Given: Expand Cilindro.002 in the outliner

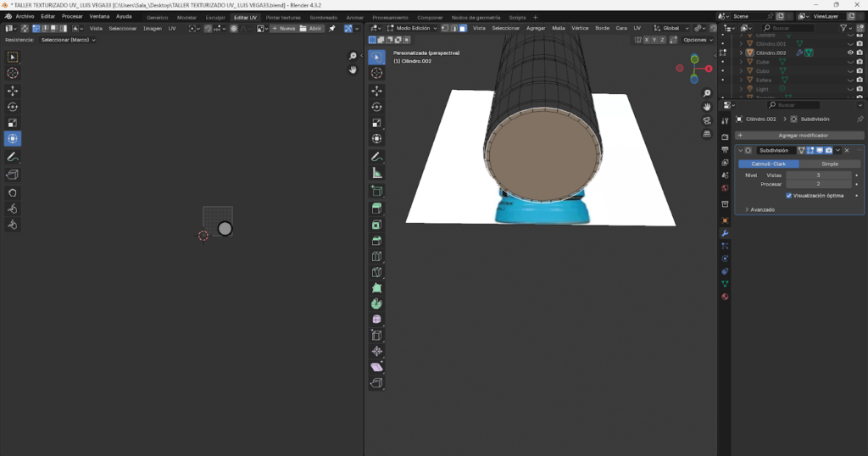Looking at the screenshot, I should point(741,53).
